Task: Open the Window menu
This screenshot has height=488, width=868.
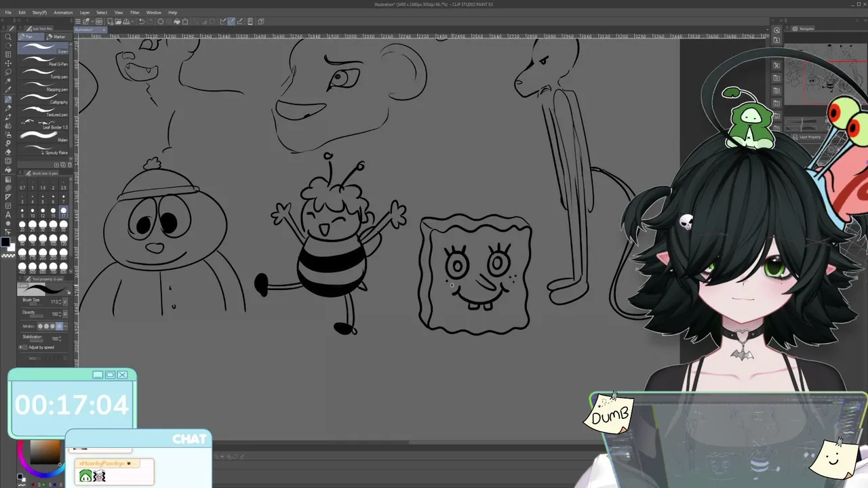Action: tap(154, 12)
